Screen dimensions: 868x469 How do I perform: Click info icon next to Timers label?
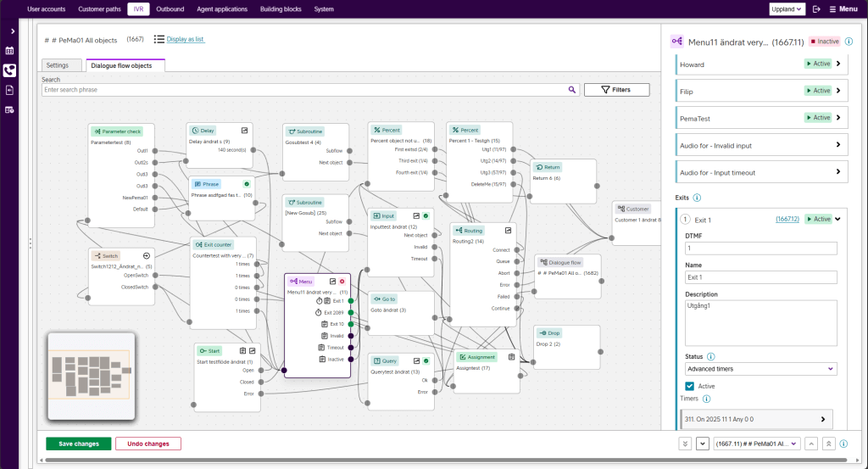(706, 399)
